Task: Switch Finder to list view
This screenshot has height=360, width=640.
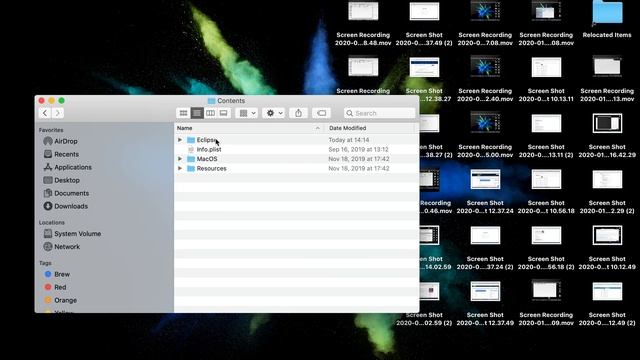Action: click(x=197, y=113)
